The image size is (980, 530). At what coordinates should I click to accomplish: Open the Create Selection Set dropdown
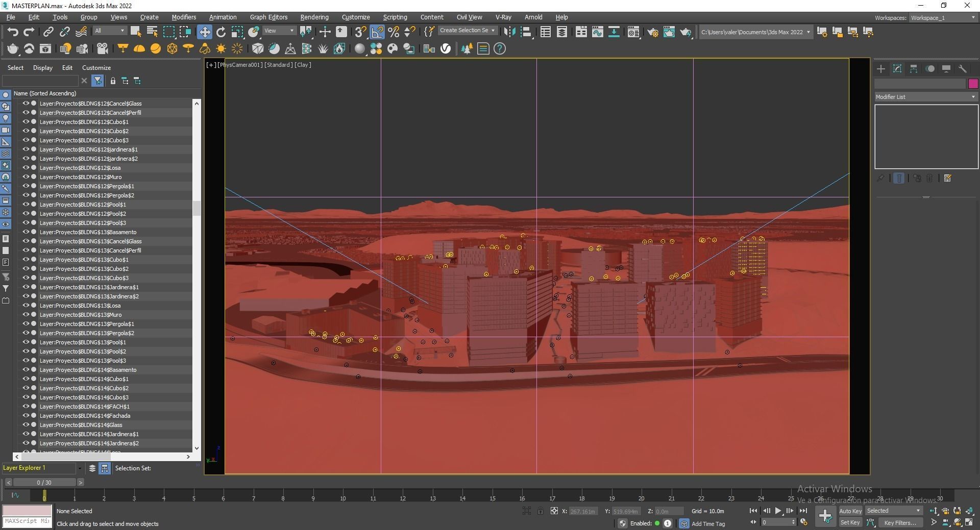click(467, 31)
